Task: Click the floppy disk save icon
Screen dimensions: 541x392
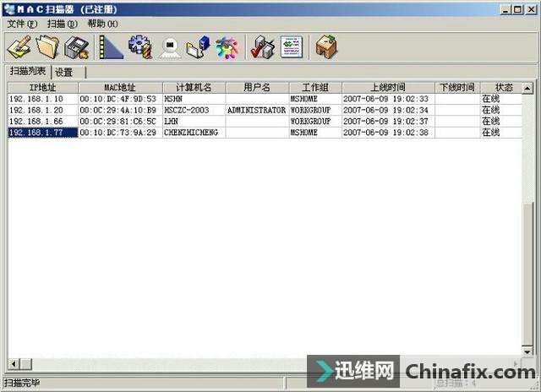Action: 77,46
